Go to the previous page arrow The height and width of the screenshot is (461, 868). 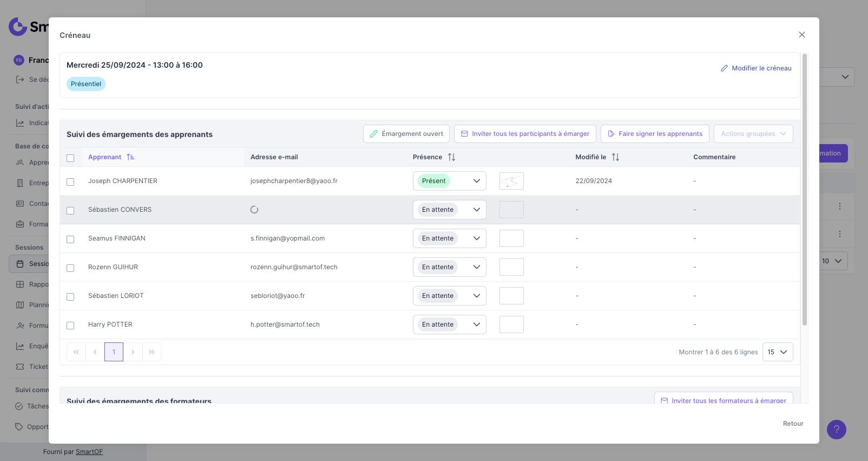click(95, 352)
